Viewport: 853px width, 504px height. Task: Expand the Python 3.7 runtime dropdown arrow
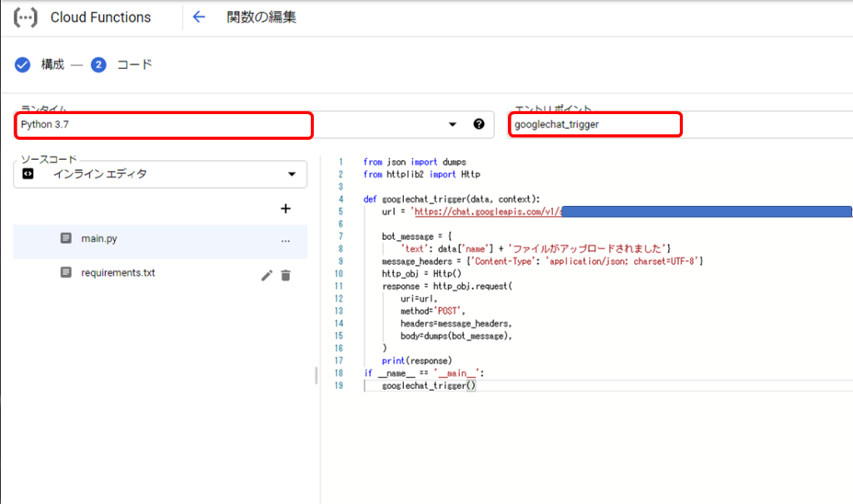point(452,125)
